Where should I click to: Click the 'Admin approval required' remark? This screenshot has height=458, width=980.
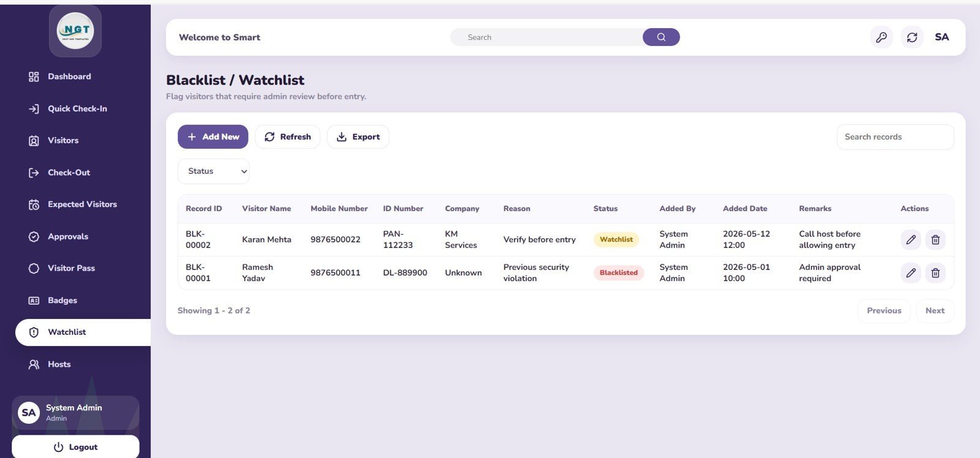click(830, 272)
